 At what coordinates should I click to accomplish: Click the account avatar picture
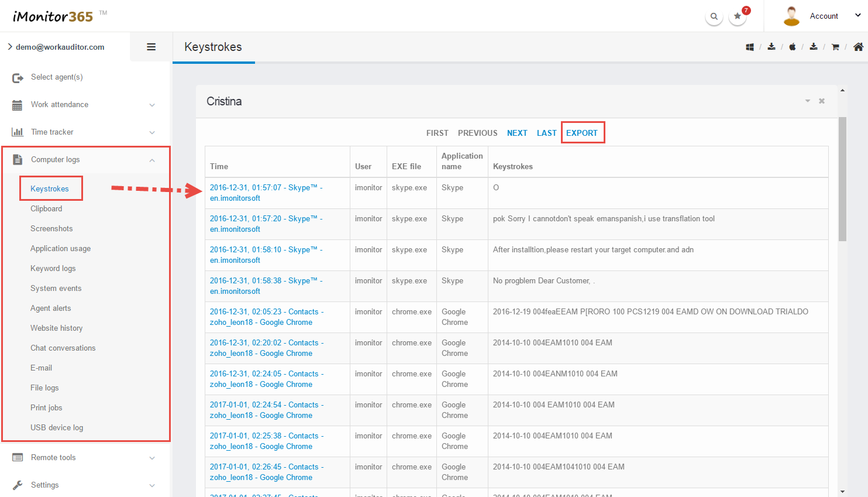pyautogui.click(x=791, y=16)
